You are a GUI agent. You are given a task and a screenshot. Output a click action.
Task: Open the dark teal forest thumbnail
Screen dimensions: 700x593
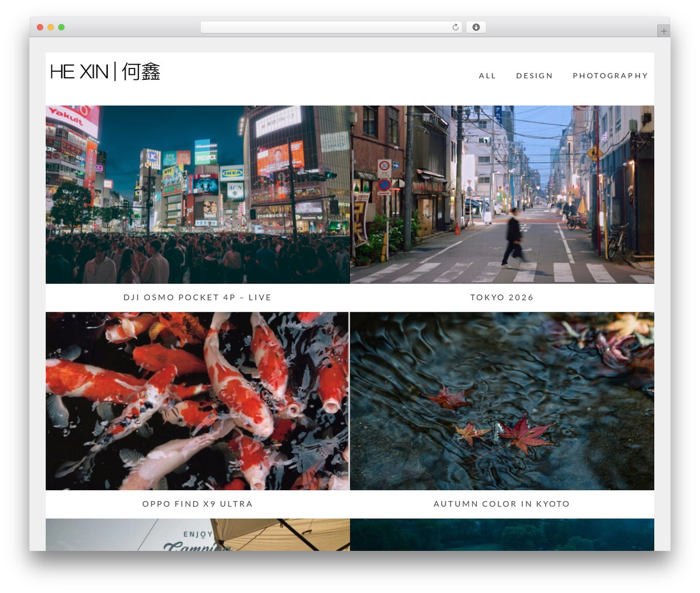pyautogui.click(x=502, y=534)
